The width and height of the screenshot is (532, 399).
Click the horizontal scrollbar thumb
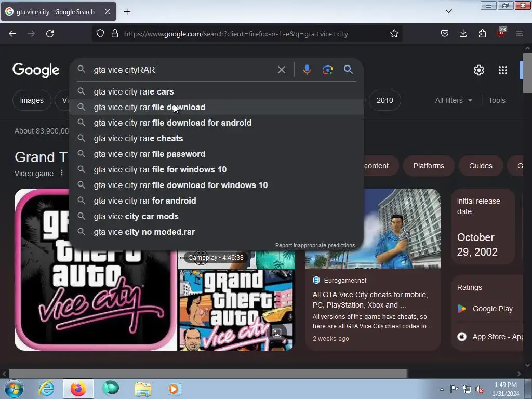pos(208,374)
